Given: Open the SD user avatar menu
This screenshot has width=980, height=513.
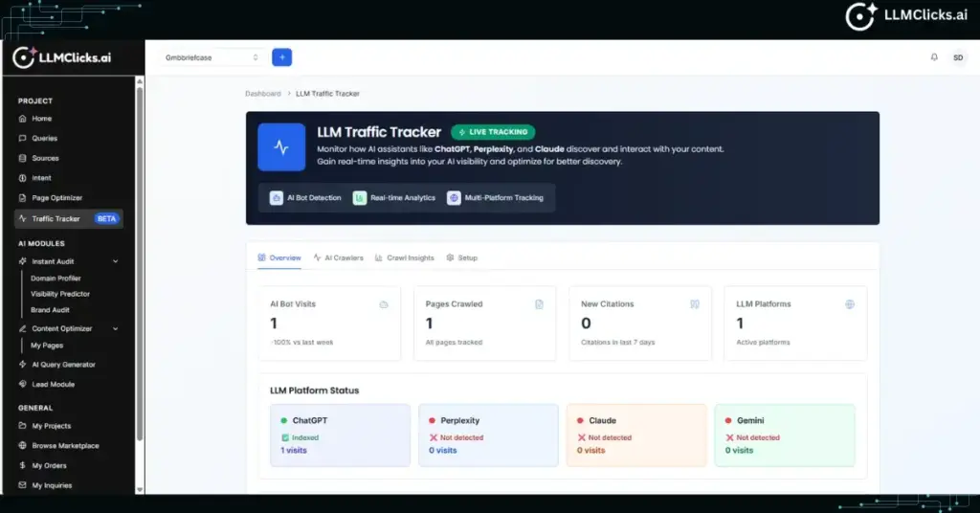Looking at the screenshot, I should click(958, 57).
